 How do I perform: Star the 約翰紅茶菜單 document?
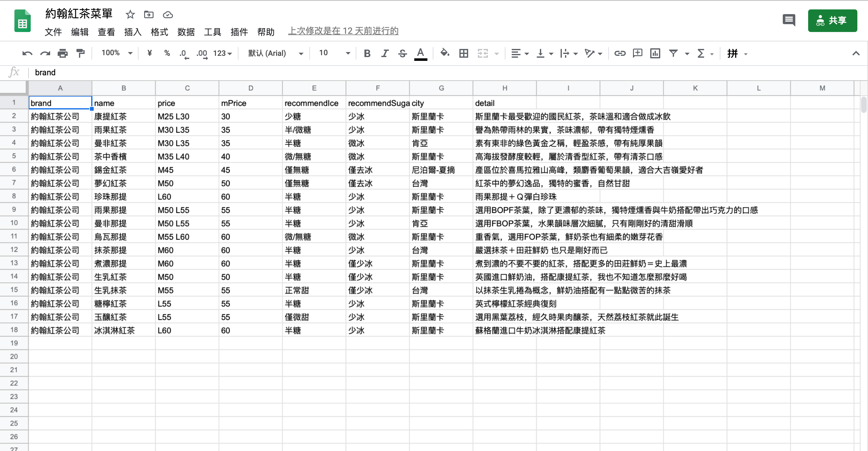coord(130,14)
